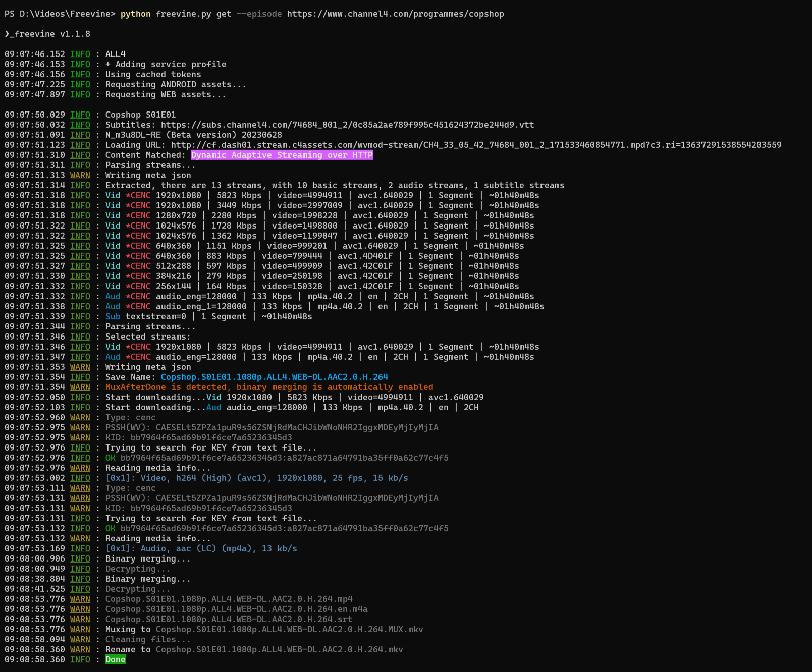Image resolution: width=812 pixels, height=672 pixels.
Task: Click the N_m3u8DL-RE beta version text
Action: pos(193,135)
